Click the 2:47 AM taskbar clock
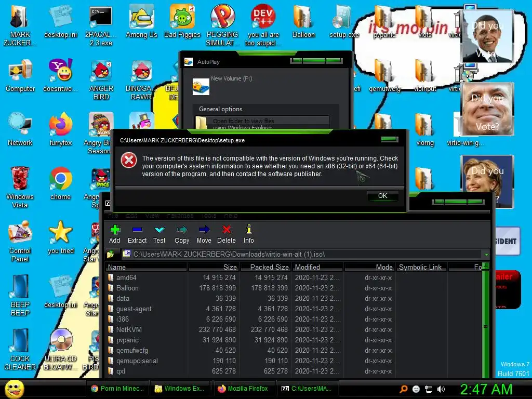Image resolution: width=532 pixels, height=399 pixels. coord(486,390)
